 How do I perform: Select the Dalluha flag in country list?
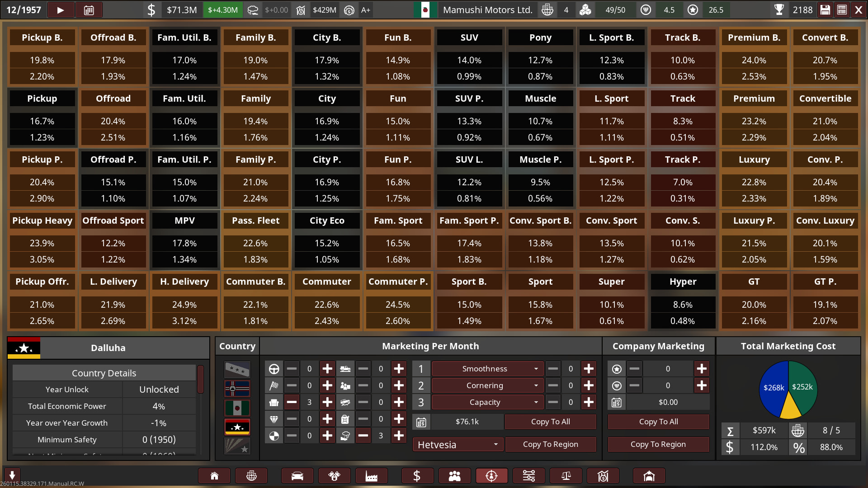click(x=237, y=427)
